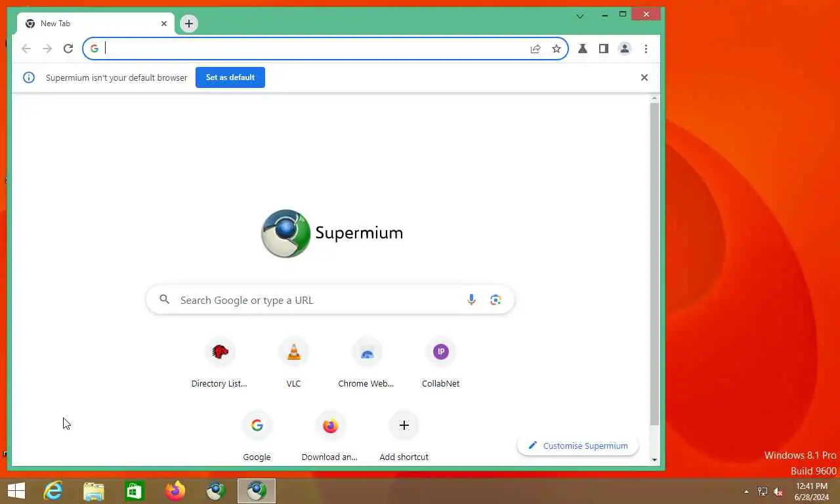Click the scrollbar down arrow

point(654,460)
